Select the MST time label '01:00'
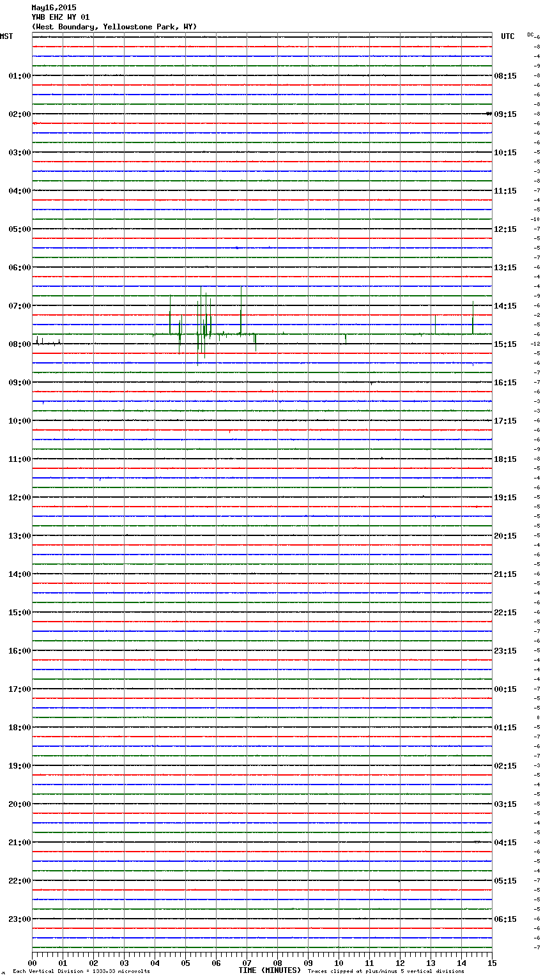Image resolution: width=543 pixels, height=980 pixels. coord(20,76)
